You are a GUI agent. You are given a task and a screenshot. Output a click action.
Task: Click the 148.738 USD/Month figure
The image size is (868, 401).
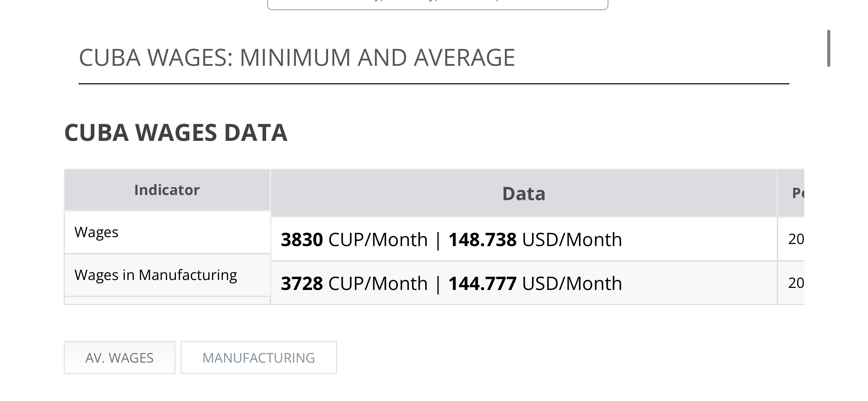535,239
